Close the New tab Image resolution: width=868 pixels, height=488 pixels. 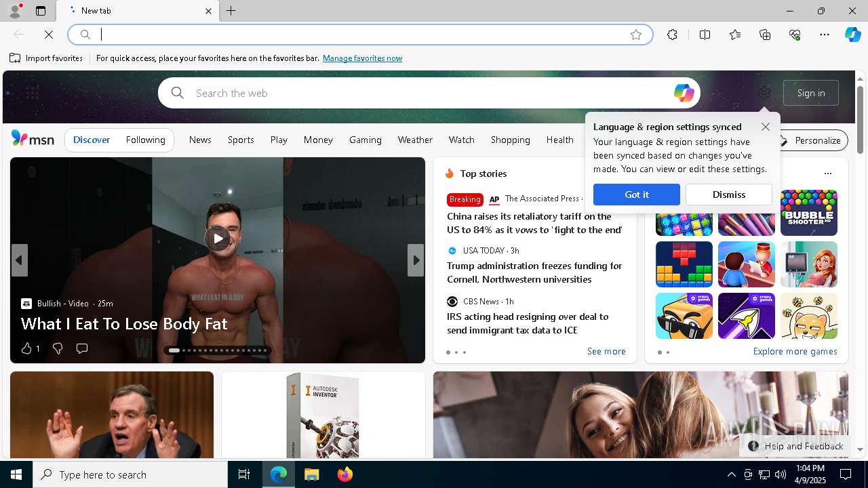tap(208, 11)
